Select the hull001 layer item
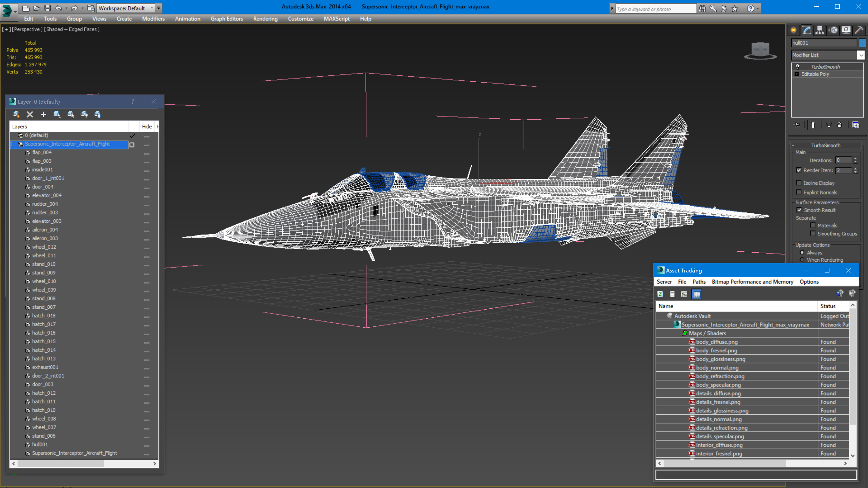 tap(40, 445)
